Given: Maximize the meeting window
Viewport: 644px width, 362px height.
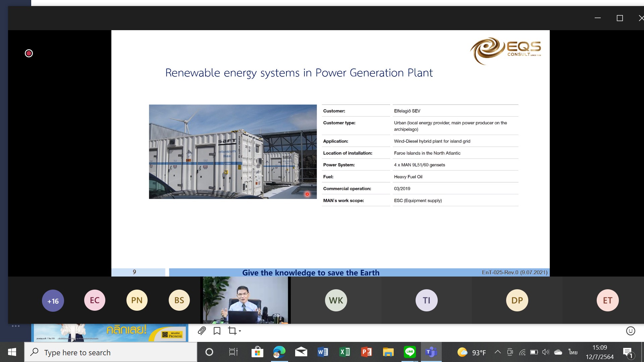Looking at the screenshot, I should coord(620,18).
